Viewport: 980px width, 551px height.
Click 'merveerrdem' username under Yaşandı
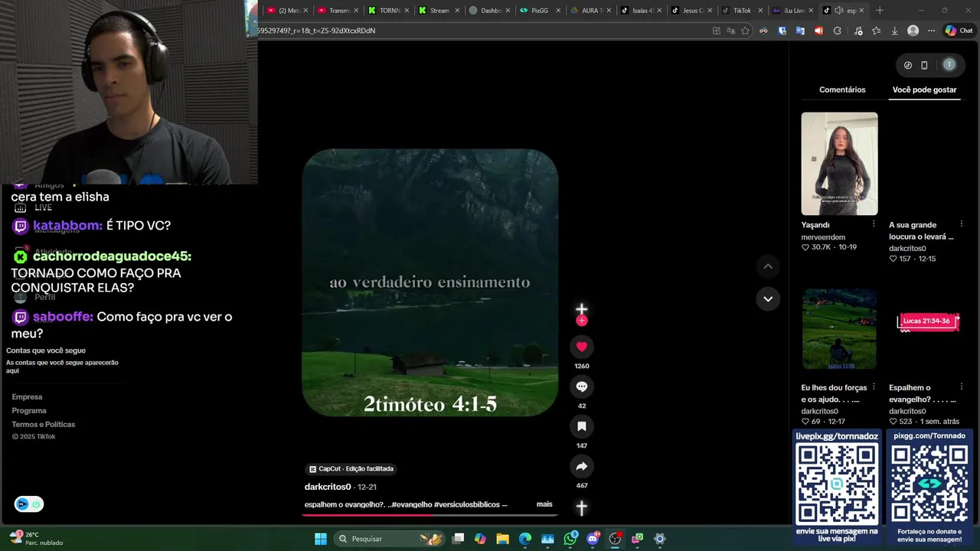click(x=823, y=237)
